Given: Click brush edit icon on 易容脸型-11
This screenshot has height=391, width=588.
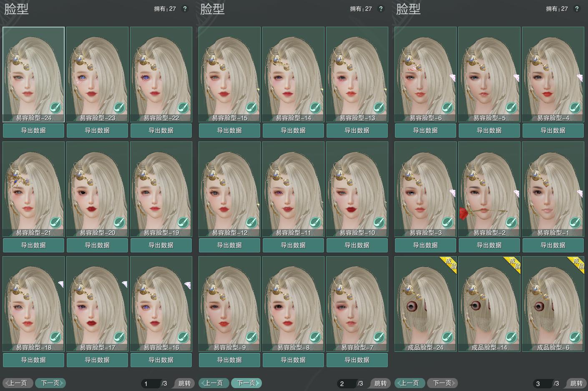Looking at the screenshot, I should tap(315, 223).
